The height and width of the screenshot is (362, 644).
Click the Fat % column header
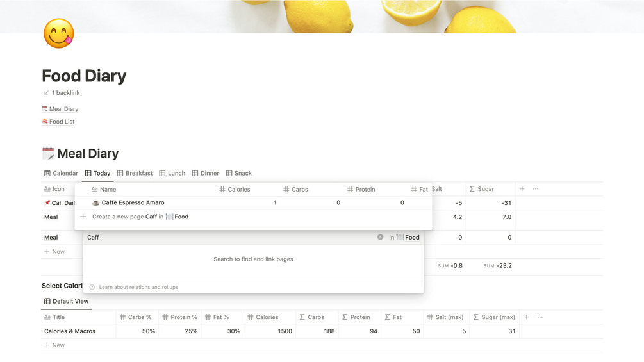217,317
